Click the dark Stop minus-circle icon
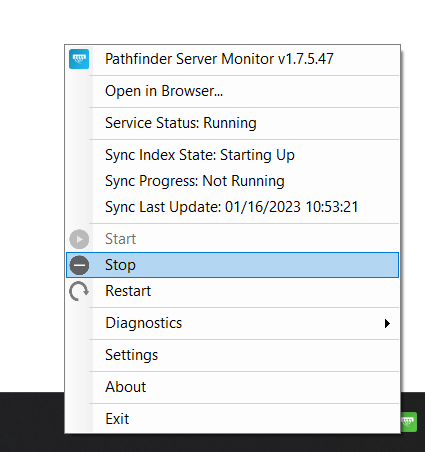Viewport: 425px width, 452px height. tap(79, 265)
